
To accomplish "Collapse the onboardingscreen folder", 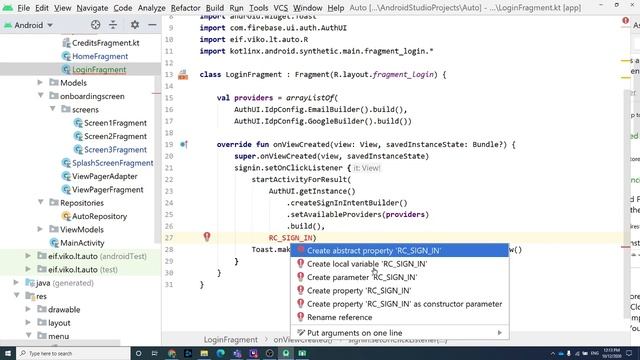I will click(x=40, y=96).
